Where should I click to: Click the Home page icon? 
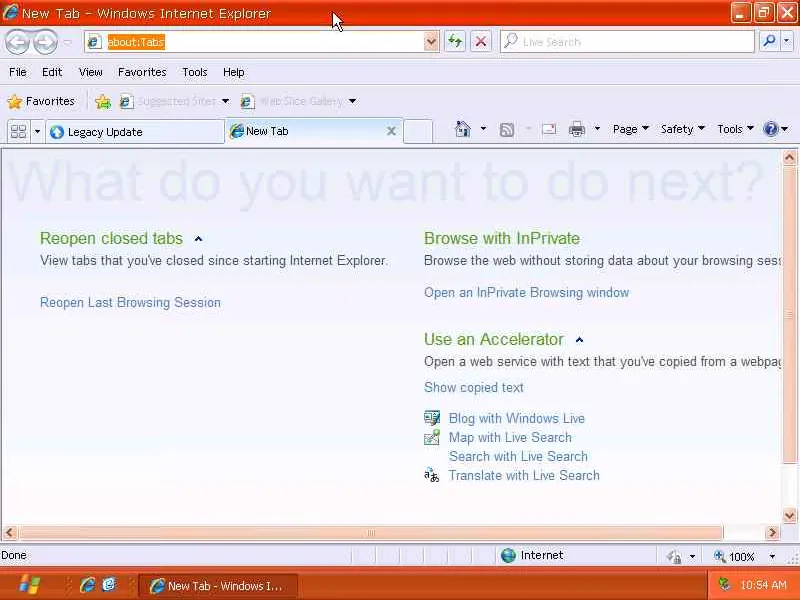pos(462,129)
